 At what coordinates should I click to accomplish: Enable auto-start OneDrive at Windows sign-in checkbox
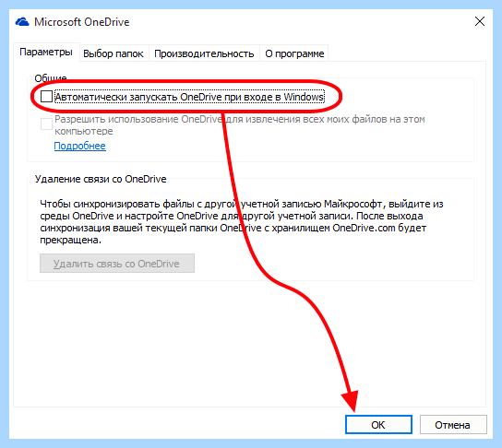pyautogui.click(x=46, y=97)
